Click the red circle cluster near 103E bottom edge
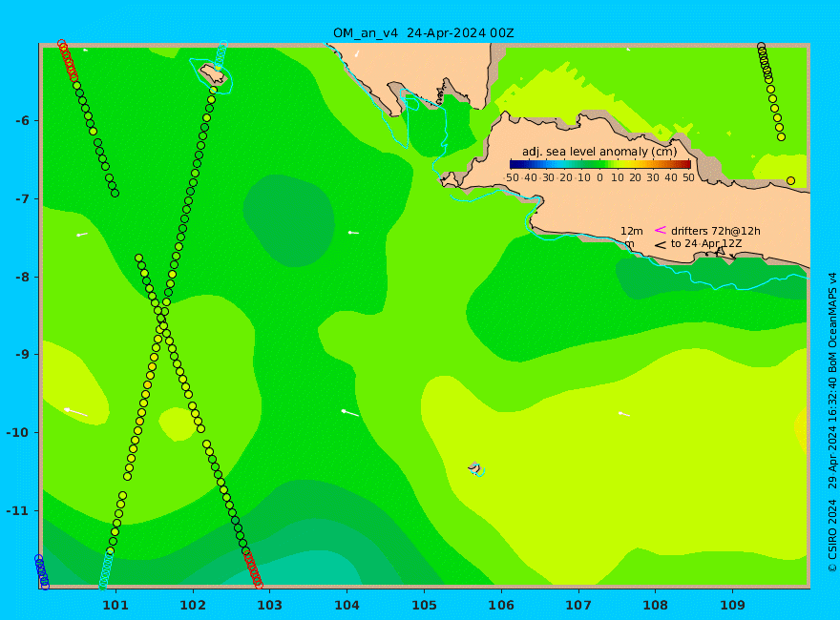The width and height of the screenshot is (840, 620). coord(252,568)
